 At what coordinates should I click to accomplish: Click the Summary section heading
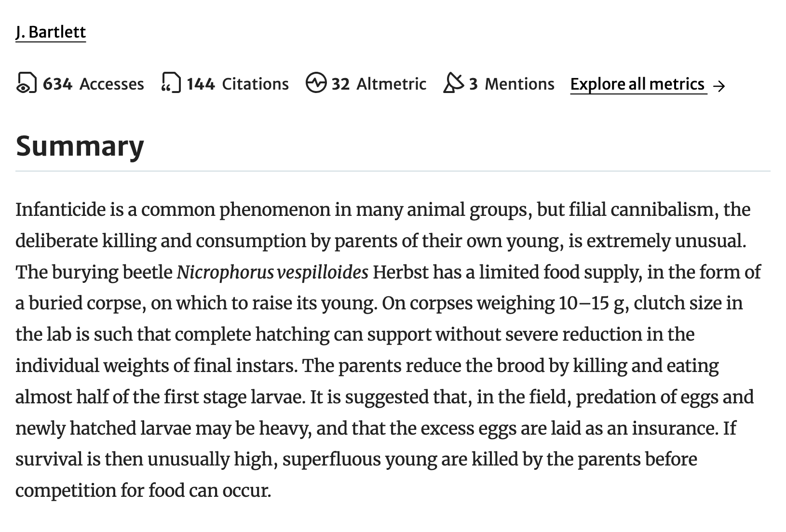(x=80, y=146)
